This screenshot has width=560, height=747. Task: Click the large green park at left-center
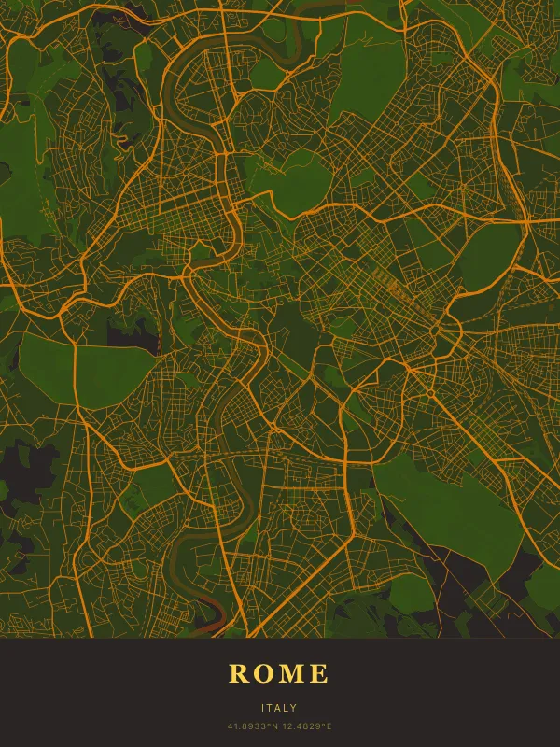tap(84, 369)
